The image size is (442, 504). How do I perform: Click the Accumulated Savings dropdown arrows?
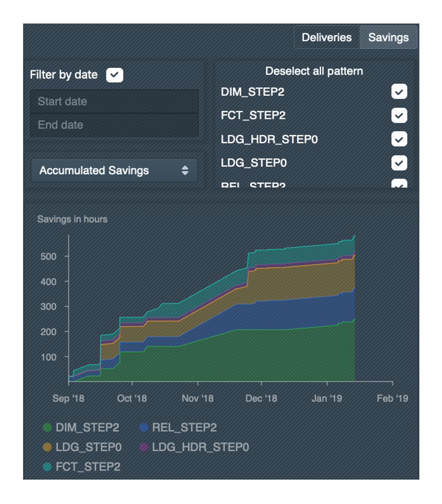click(185, 170)
